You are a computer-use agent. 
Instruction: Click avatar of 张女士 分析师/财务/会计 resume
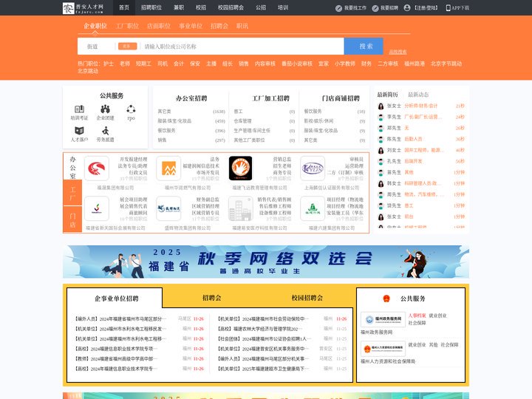tap(381, 106)
